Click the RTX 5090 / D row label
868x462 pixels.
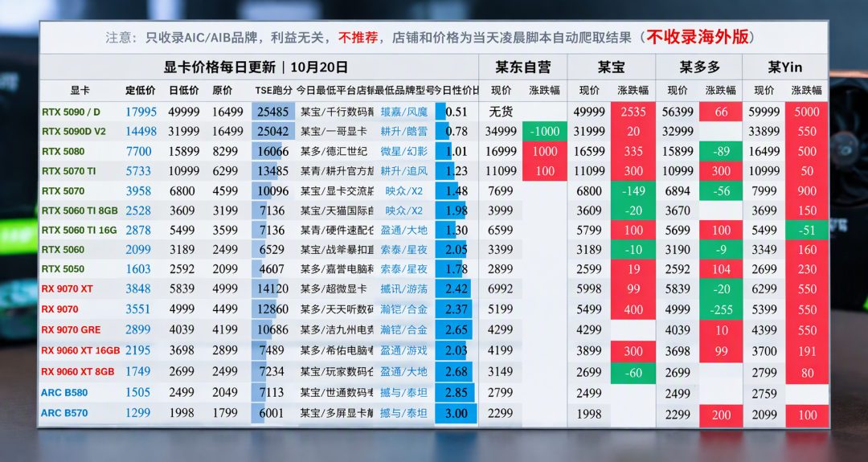click(x=71, y=112)
